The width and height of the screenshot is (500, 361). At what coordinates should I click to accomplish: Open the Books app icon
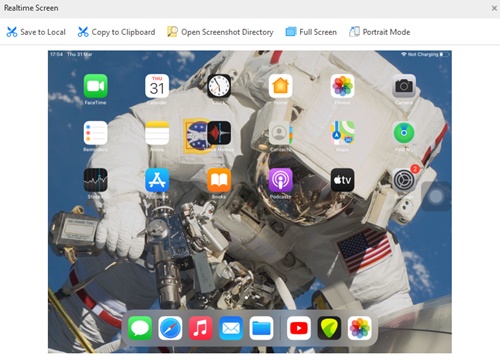(x=219, y=180)
